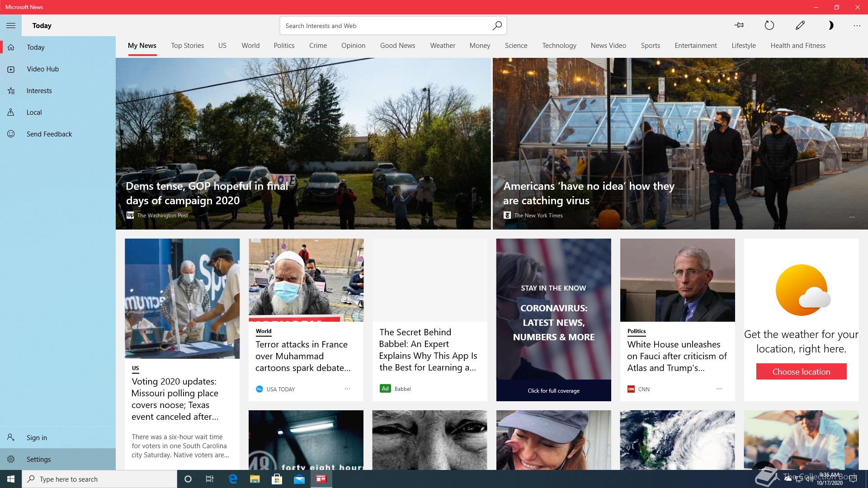868x488 pixels.
Task: Open the Money tab
Action: [x=480, y=46]
